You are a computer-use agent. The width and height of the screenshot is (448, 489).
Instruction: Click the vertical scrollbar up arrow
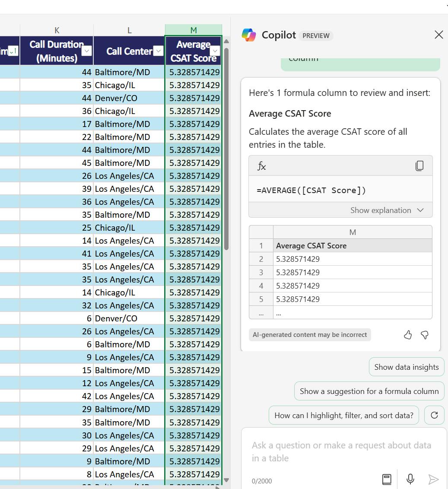click(226, 41)
